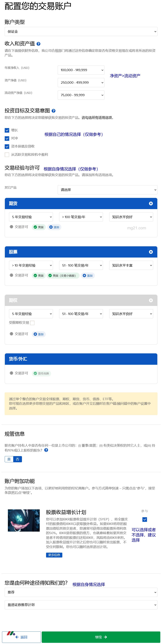Image resolution: width=162 pixels, height=644 pixels.
Task: Open 期权 experience years dropdown
Action: pyautogui.click(x=31, y=314)
